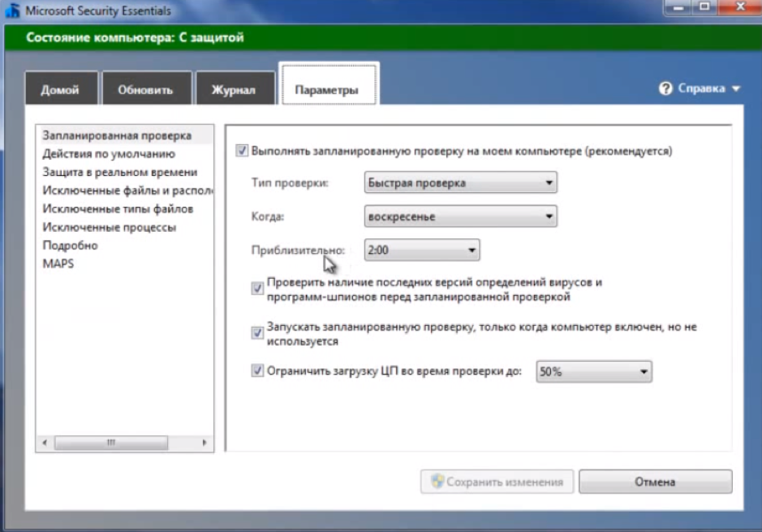Switch to the Домой tab

point(61,89)
